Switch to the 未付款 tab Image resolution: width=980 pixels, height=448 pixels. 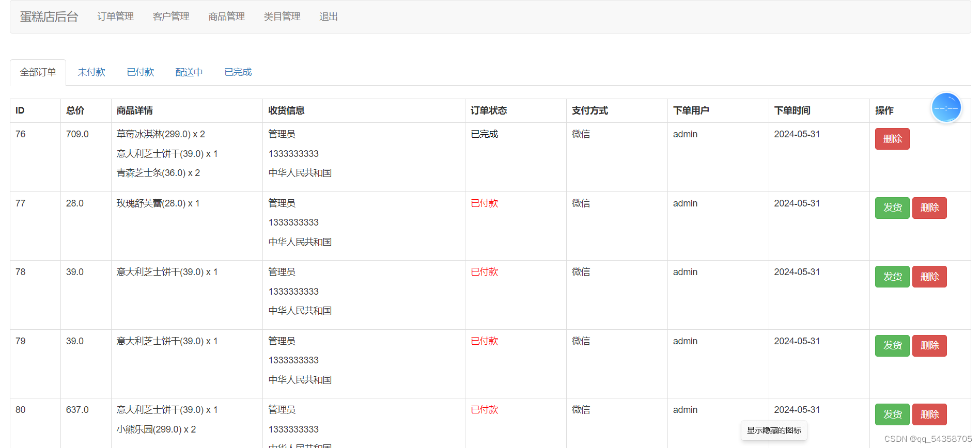coord(91,72)
